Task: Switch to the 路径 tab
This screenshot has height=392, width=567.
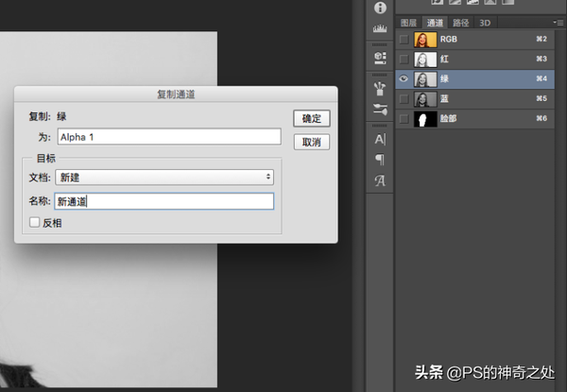Action: tap(460, 23)
